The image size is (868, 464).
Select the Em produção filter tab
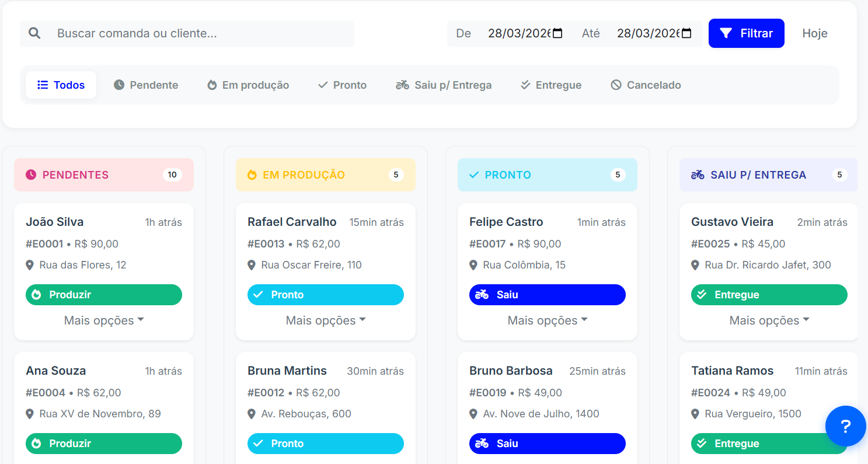[248, 85]
